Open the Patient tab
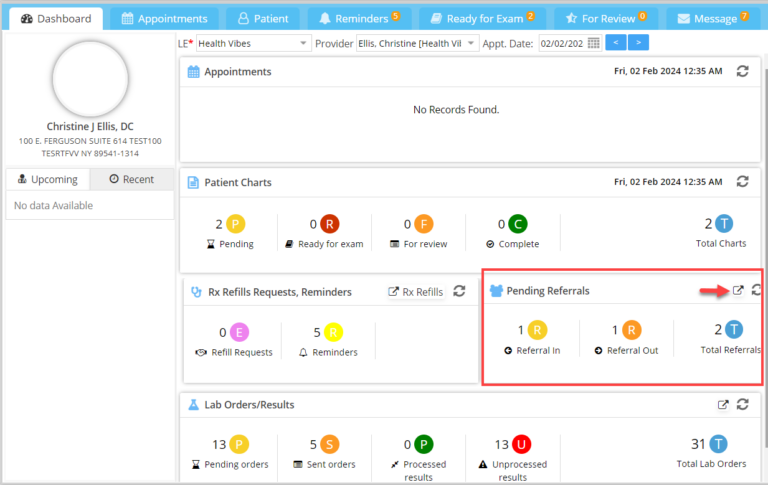Screen dimensions: 768x485 click(263, 19)
